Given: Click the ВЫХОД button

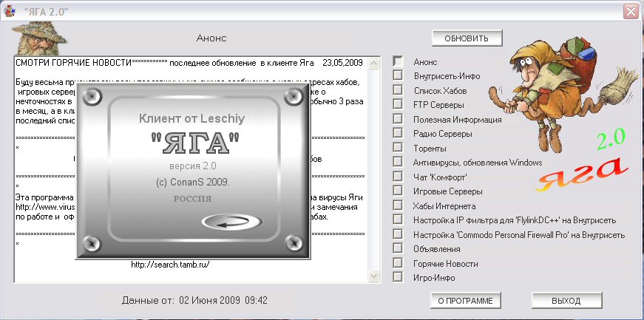Looking at the screenshot, I should pos(566,301).
